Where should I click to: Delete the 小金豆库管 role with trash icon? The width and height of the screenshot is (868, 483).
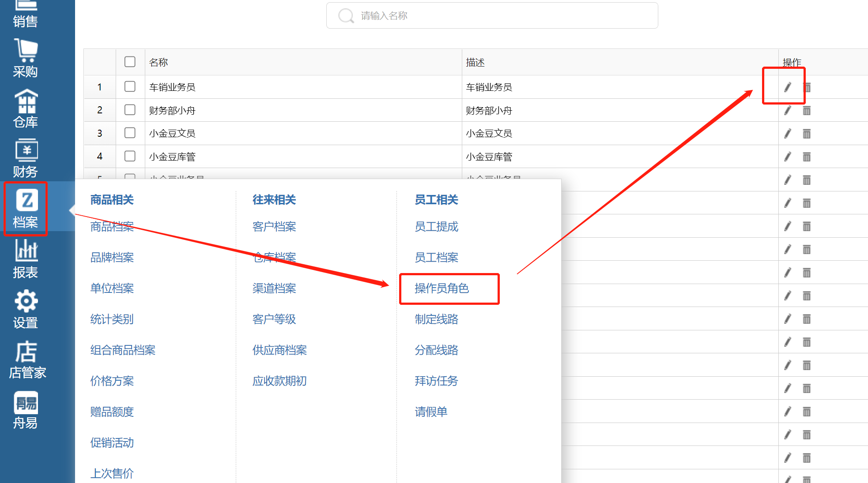(x=807, y=157)
